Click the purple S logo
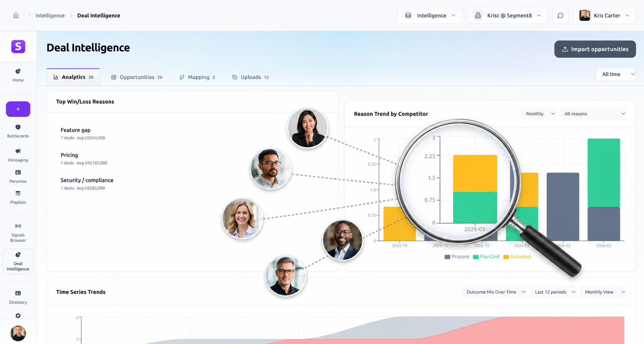Viewport: 644px width, 344px height. click(x=18, y=47)
